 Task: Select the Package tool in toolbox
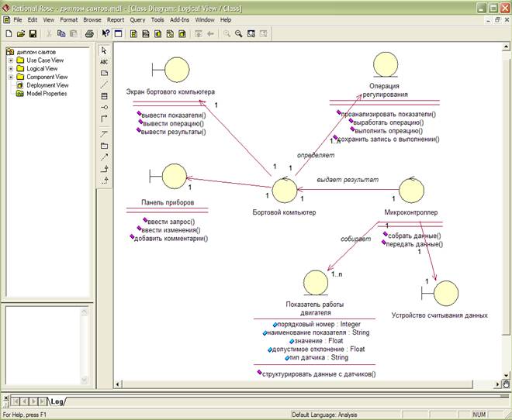104,146
